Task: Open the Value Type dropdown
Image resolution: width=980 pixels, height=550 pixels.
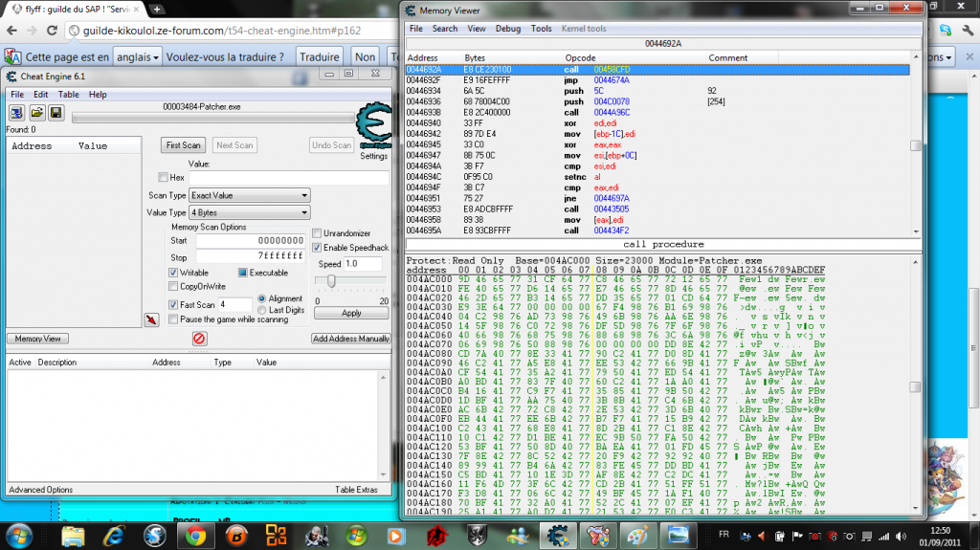Action: click(250, 212)
